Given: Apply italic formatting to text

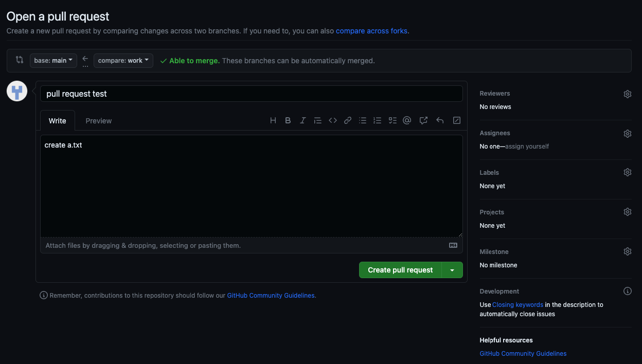Looking at the screenshot, I should (303, 120).
